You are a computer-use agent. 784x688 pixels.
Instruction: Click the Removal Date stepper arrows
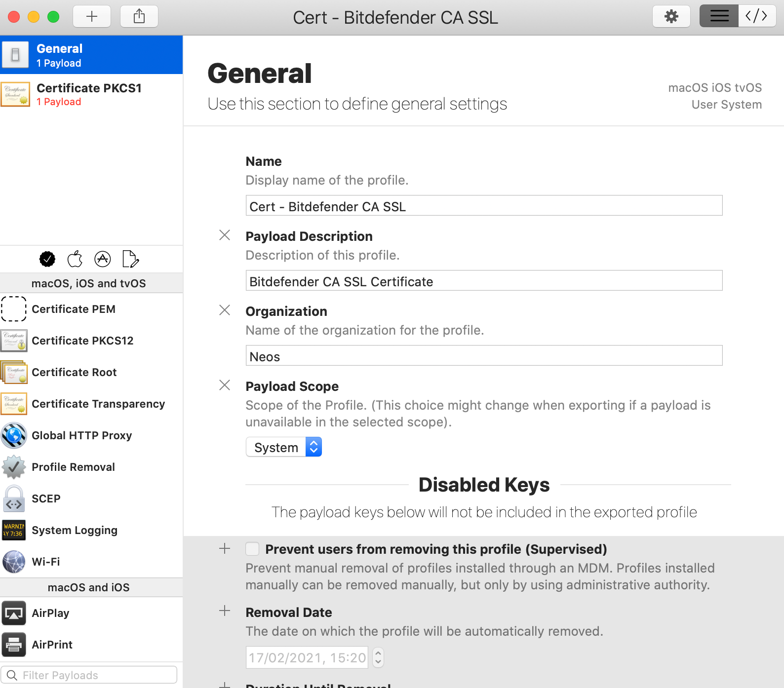tap(378, 657)
